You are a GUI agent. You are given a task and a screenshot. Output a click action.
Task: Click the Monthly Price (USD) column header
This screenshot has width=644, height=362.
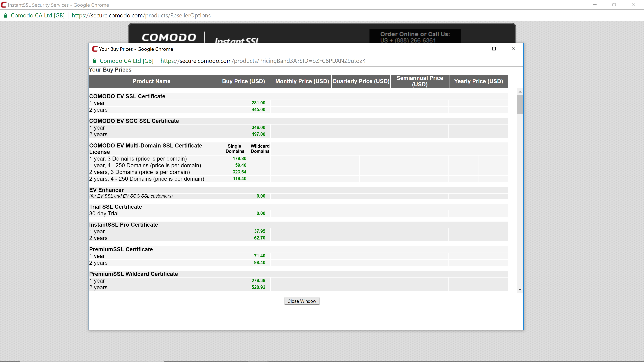(302, 81)
